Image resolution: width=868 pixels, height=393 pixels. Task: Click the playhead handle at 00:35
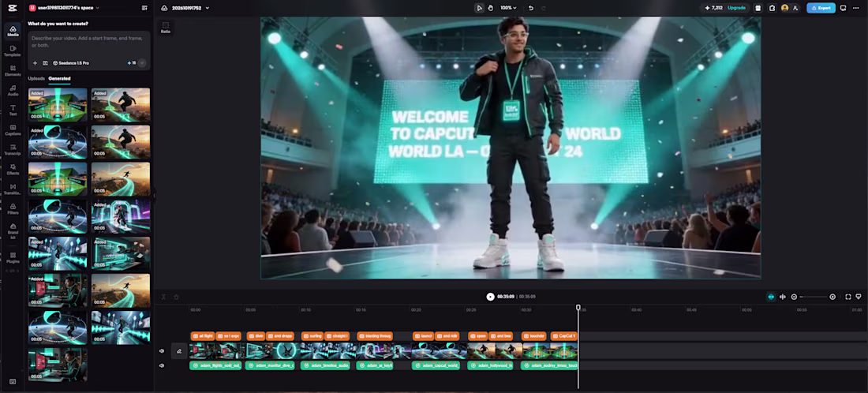pos(578,307)
